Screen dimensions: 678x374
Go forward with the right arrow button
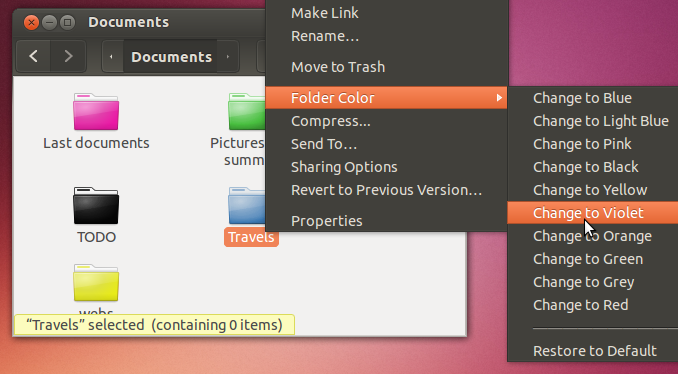pos(68,56)
